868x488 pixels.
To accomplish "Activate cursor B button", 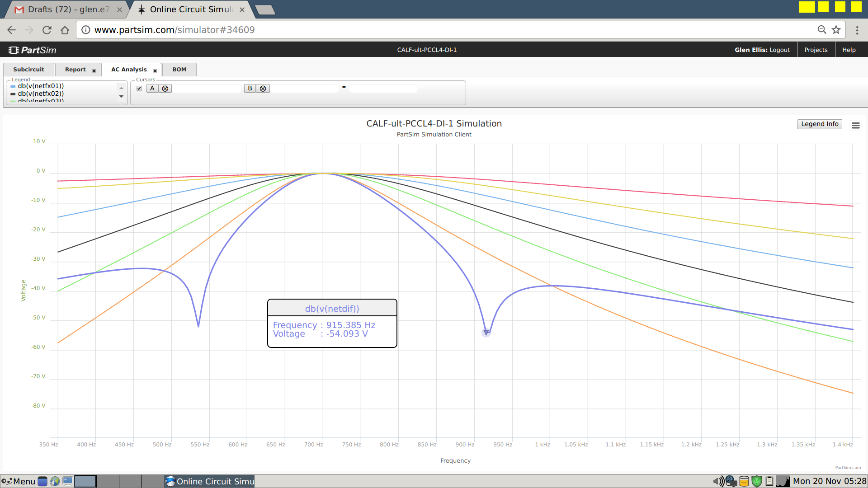I will [250, 89].
